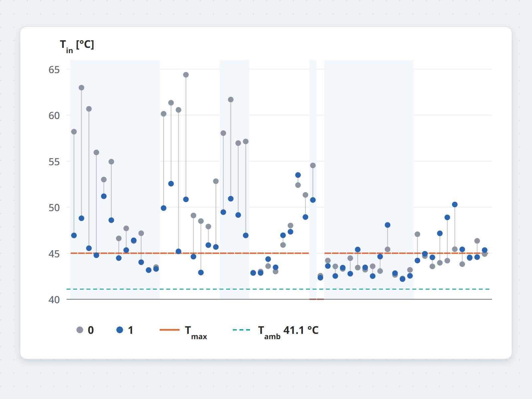532x399 pixels.
Task: Toggle the teal dashed Tamb legend line
Action: tap(242, 330)
